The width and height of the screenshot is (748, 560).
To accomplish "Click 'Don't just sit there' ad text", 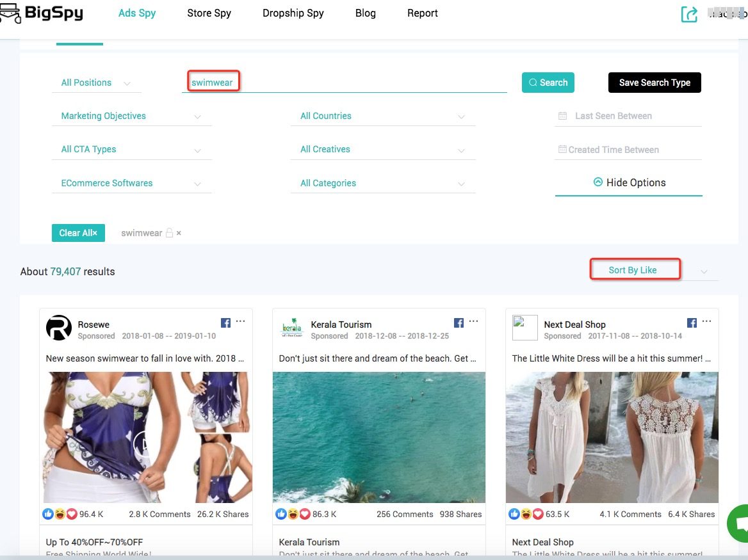I will tap(377, 358).
